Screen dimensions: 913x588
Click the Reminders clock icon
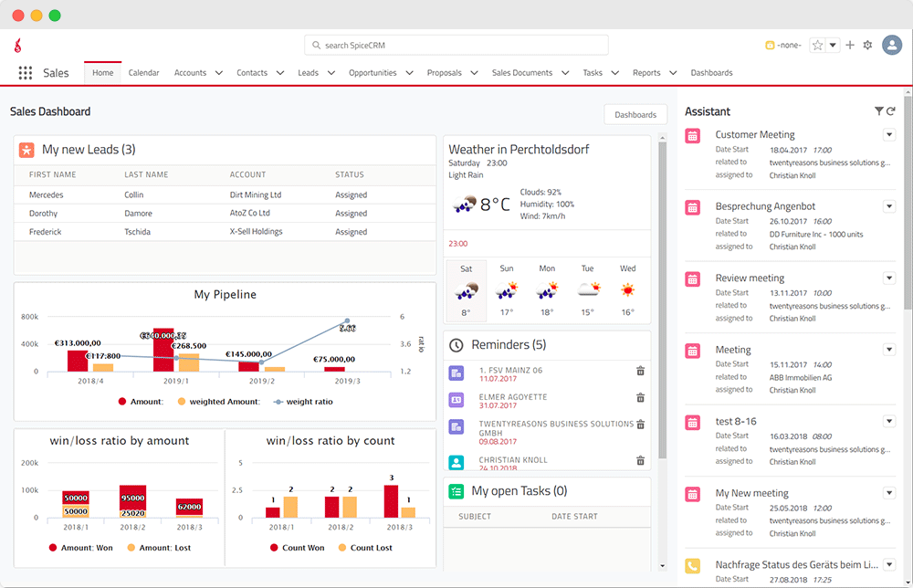(x=456, y=345)
